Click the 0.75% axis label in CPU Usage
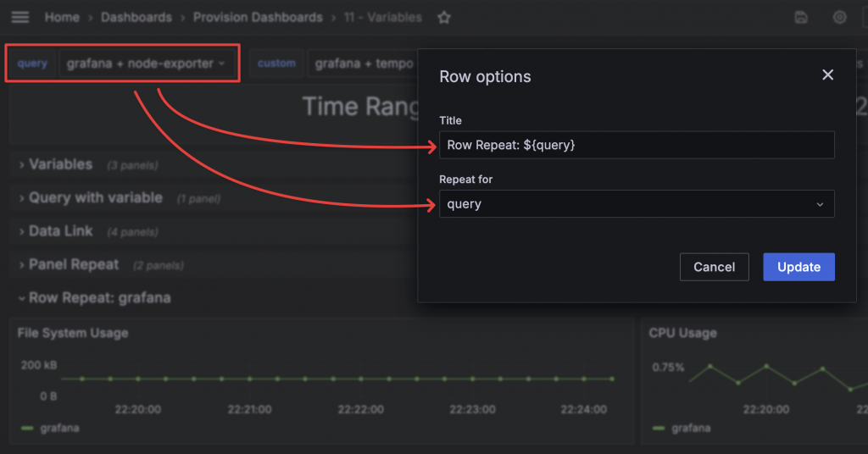The image size is (868, 454). [x=668, y=368]
